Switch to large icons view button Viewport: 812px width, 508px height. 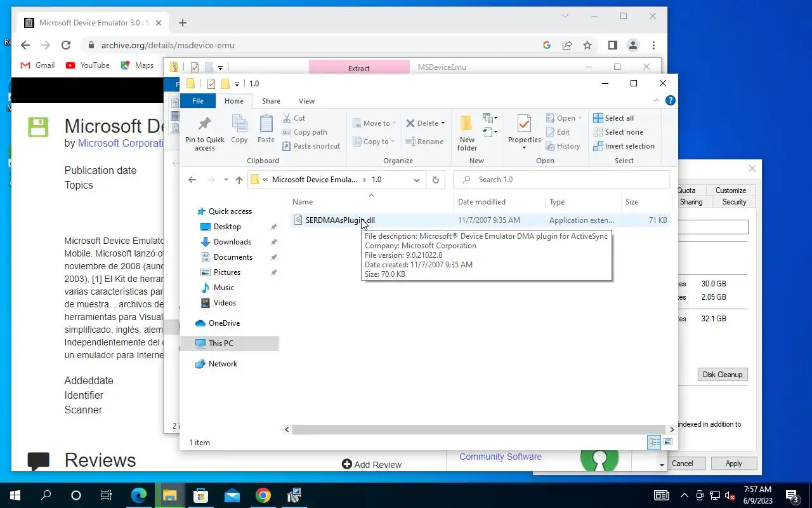pyautogui.click(x=667, y=442)
